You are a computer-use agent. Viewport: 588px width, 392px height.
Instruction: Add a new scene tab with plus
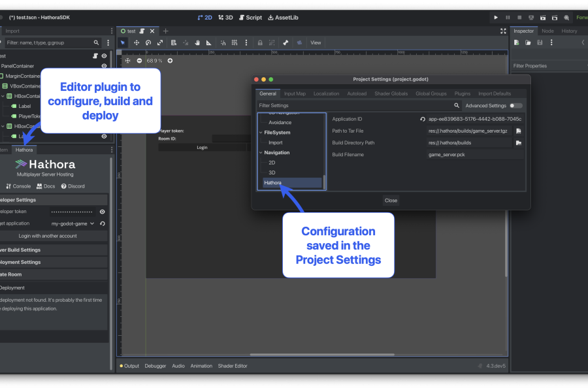click(166, 31)
